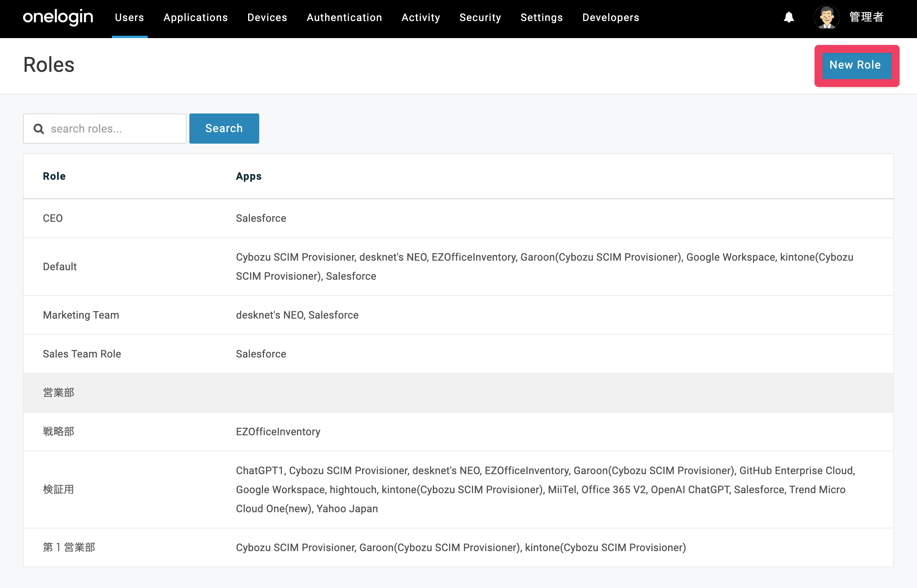Click the admin avatar picture

click(x=827, y=17)
